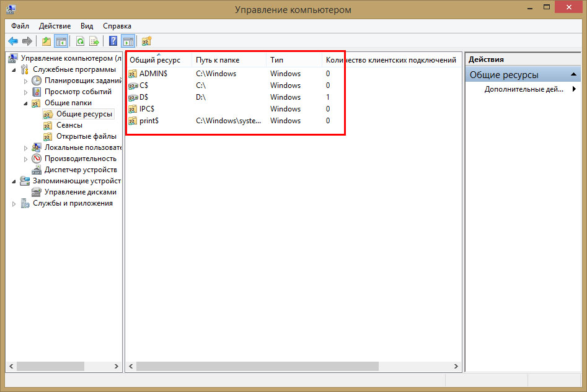587x392 pixels.
Task: Open the Справка menu
Action: click(x=117, y=26)
